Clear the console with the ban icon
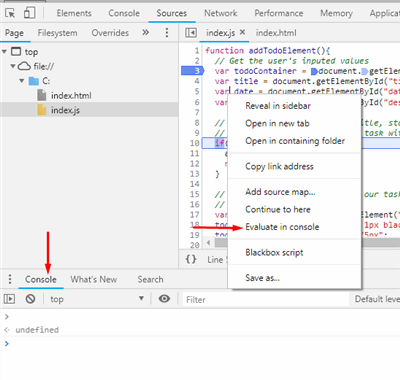400x380 pixels. click(30, 299)
